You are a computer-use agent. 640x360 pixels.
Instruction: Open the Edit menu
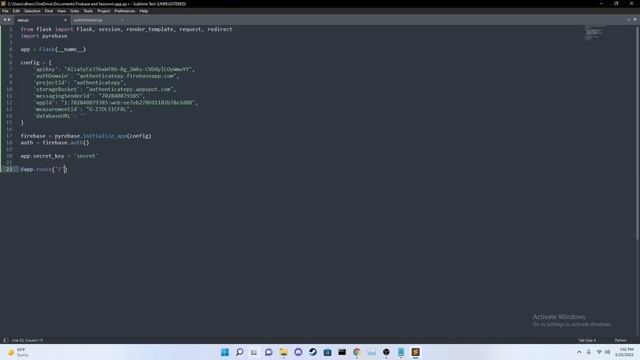(16, 11)
